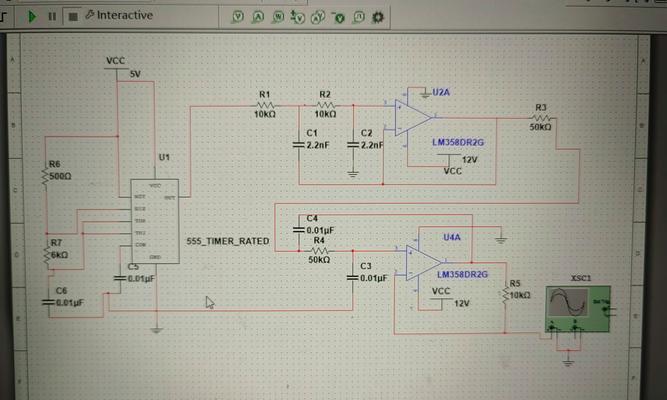Select the R7 resistor symbol
667x400 pixels.
tap(47, 255)
